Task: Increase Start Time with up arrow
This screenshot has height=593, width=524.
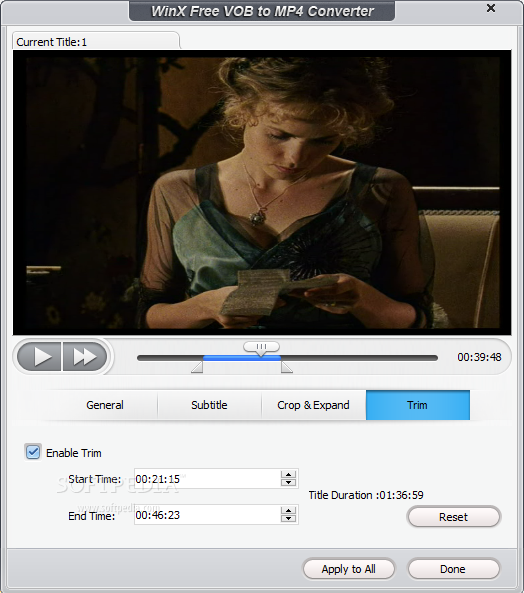Action: 288,475
